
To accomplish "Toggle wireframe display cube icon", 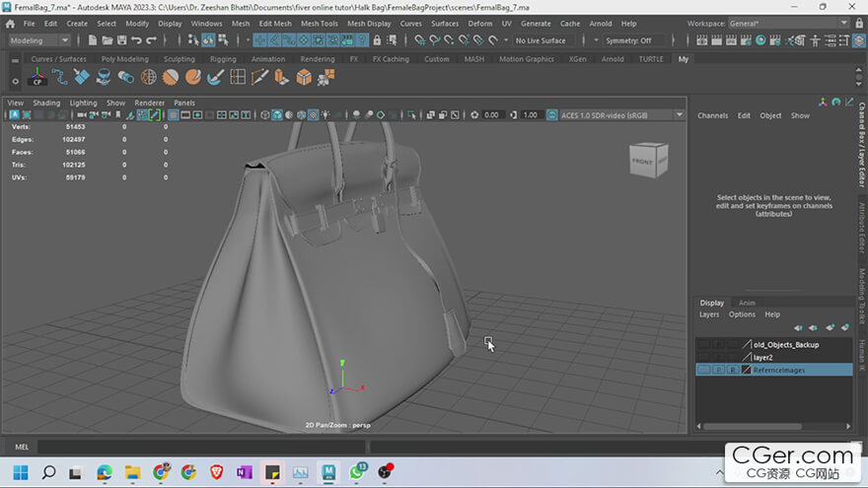I will point(265,115).
